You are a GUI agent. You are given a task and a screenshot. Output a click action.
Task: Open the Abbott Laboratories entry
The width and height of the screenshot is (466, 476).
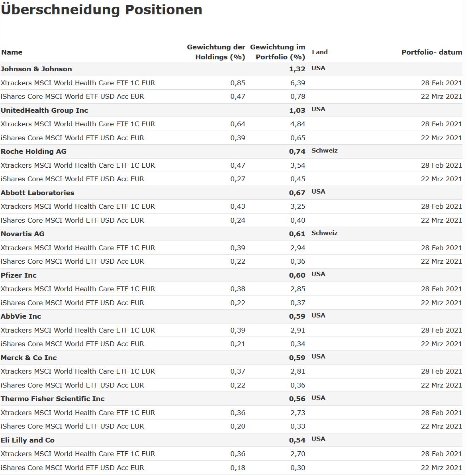click(37, 193)
